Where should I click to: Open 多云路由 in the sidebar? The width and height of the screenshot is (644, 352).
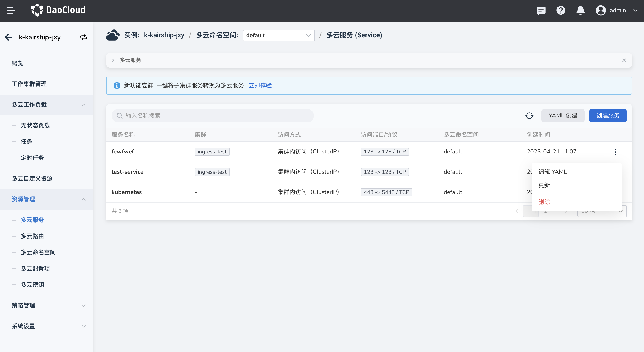coord(32,236)
